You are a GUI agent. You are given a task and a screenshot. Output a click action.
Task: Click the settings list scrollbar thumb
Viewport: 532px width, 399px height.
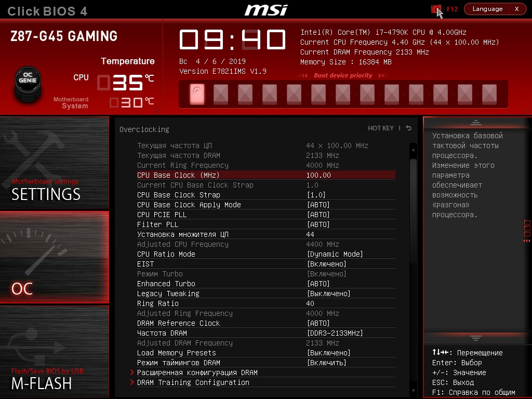(x=413, y=211)
